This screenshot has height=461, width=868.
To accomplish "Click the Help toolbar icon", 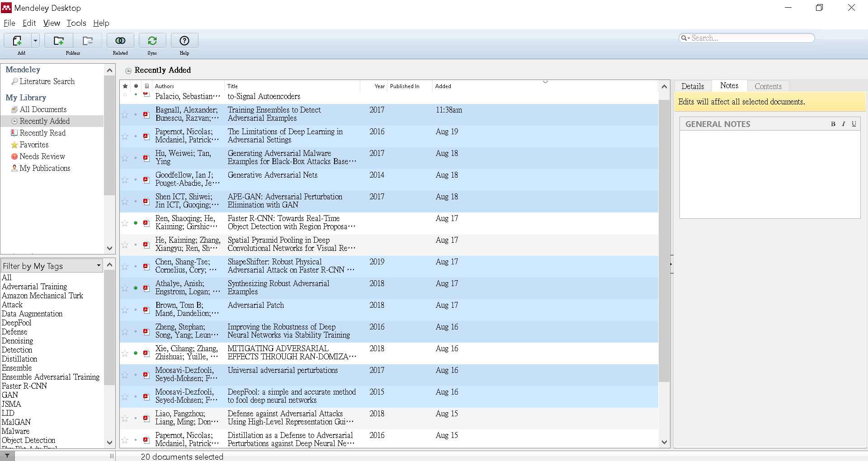I will pyautogui.click(x=184, y=41).
